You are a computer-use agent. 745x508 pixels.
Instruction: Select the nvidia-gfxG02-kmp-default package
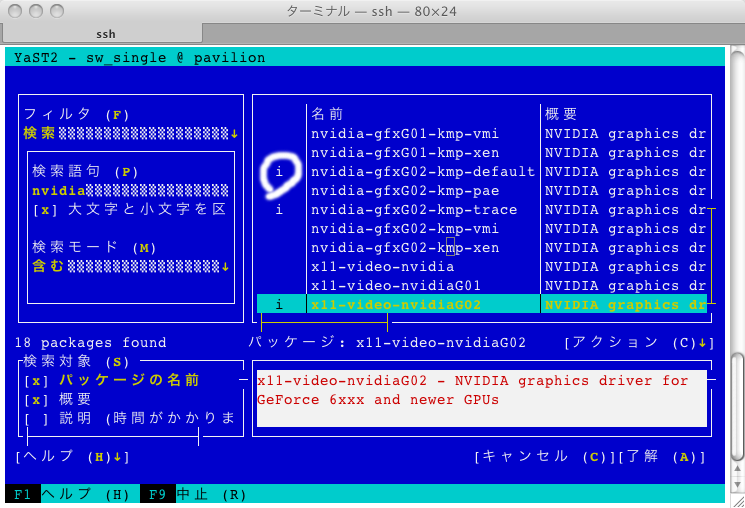(422, 171)
